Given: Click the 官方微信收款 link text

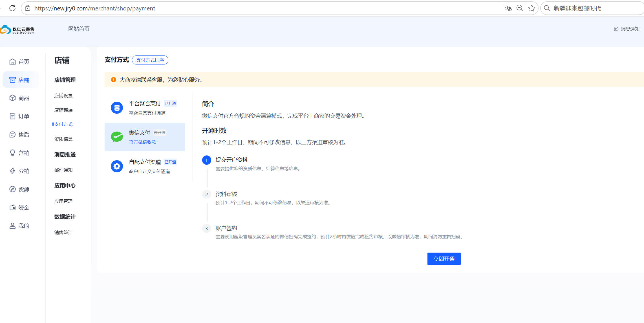Looking at the screenshot, I should 143,142.
